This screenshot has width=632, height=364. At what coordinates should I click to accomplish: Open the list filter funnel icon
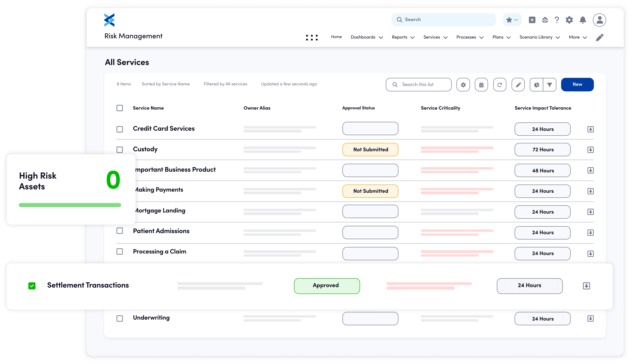(549, 84)
